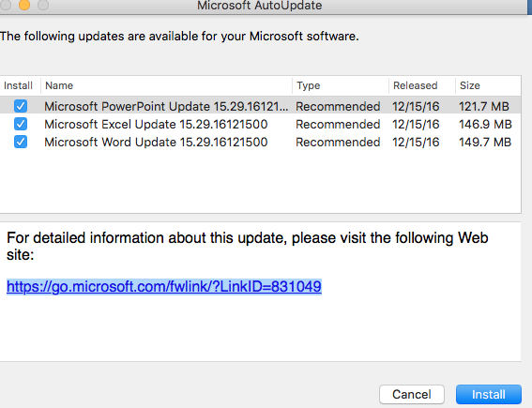Select the Microsoft PowerPoint Update row name
This screenshot has height=408, width=532.
pos(166,107)
